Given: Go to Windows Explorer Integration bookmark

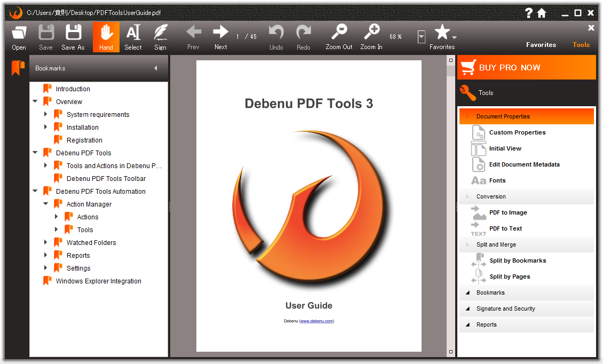Looking at the screenshot, I should (x=98, y=281).
